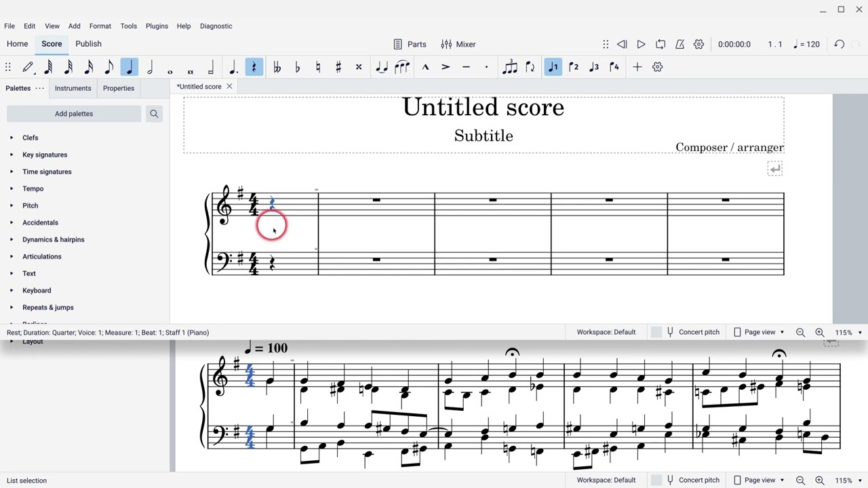Open note input toolbar customization gear

coord(658,67)
